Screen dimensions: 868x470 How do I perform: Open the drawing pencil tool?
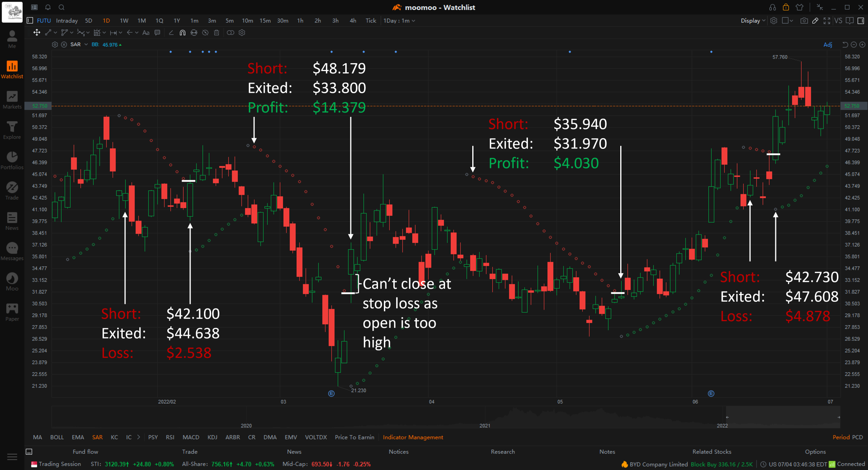(815, 21)
